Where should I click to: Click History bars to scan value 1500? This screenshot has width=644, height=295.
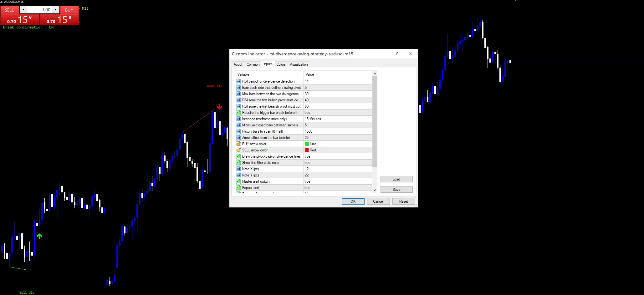(338, 131)
